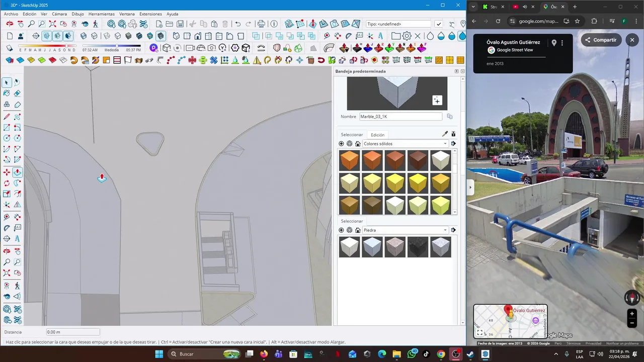Click the Windows Start button
The image size is (644, 362).
(159, 354)
